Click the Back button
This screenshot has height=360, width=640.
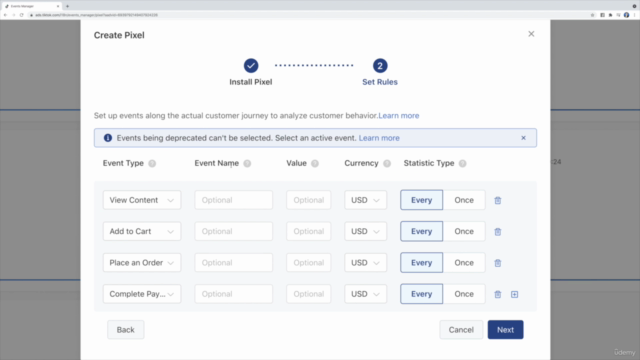coord(125,330)
